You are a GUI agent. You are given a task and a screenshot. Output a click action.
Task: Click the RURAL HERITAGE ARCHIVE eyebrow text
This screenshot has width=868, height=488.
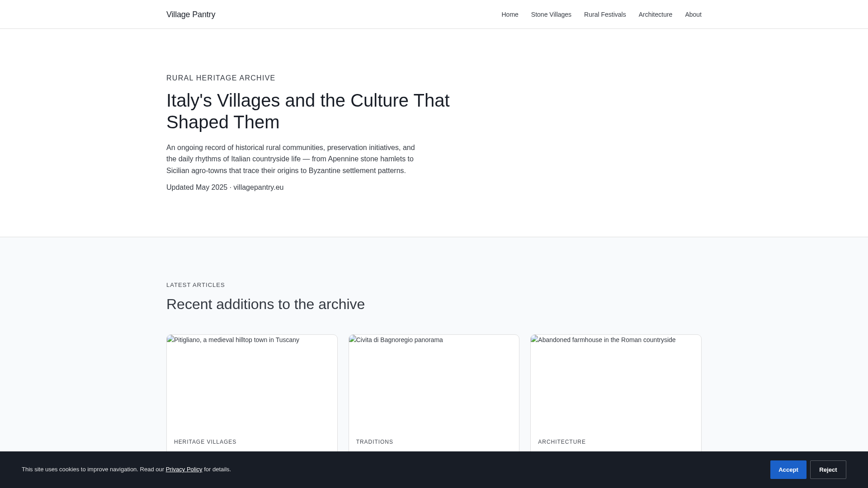click(x=221, y=78)
